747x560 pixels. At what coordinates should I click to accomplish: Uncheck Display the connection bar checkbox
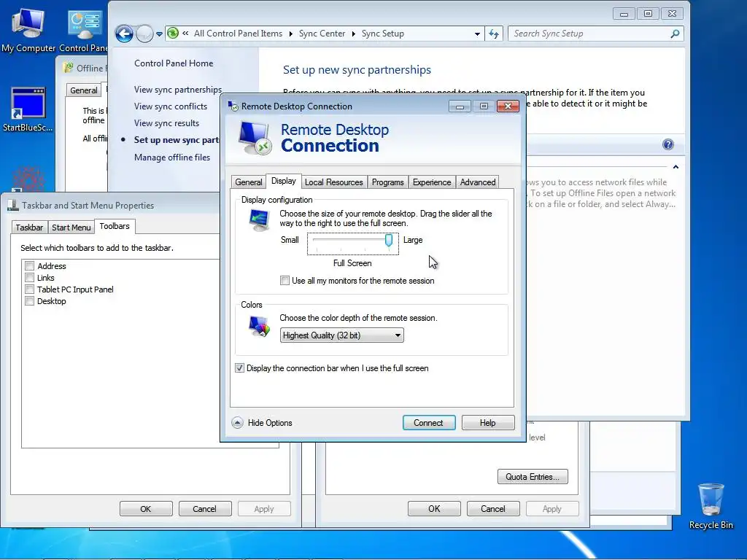click(239, 368)
